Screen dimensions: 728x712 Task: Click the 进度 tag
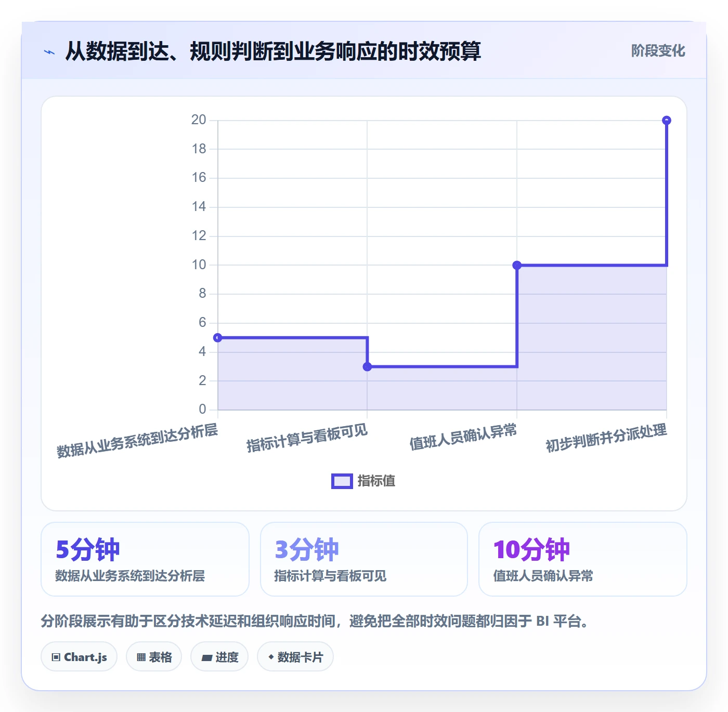tap(219, 657)
